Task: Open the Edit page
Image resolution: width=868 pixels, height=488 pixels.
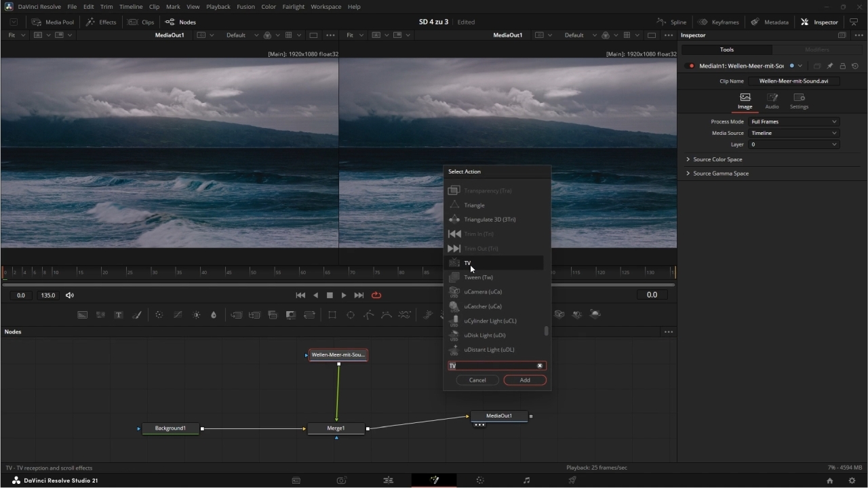Action: 388,480
